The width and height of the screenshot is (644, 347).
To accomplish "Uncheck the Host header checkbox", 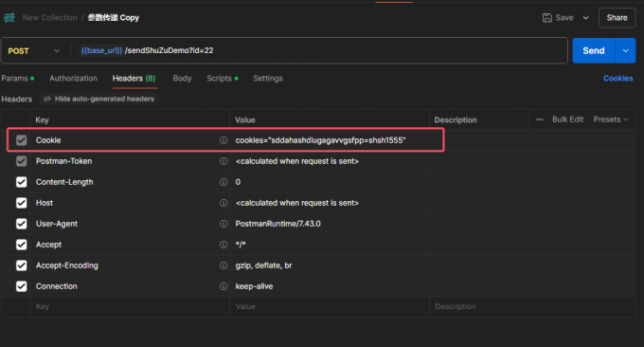I will (22, 203).
